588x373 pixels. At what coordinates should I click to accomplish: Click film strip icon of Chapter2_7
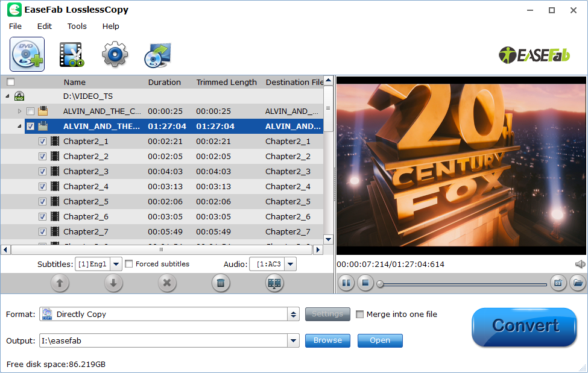(x=55, y=231)
